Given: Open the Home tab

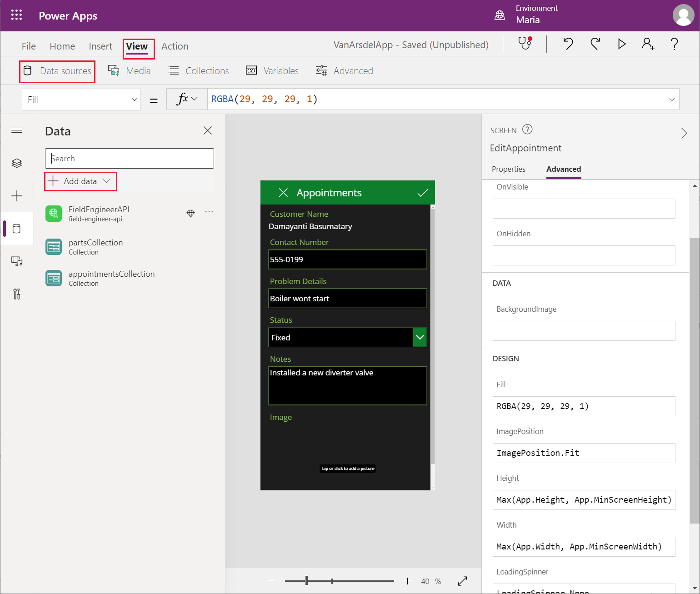Looking at the screenshot, I should 62,46.
